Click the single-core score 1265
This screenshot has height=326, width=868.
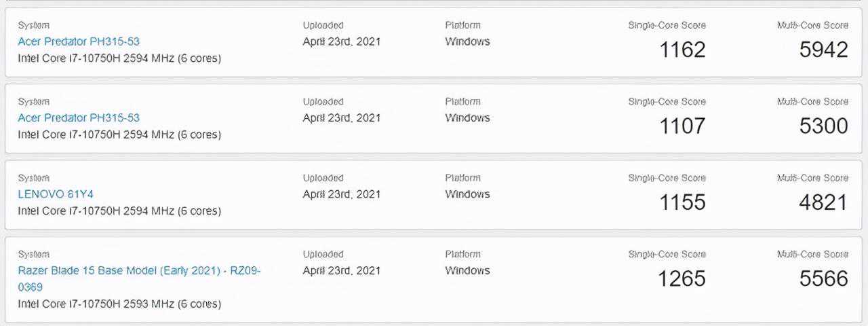[682, 278]
